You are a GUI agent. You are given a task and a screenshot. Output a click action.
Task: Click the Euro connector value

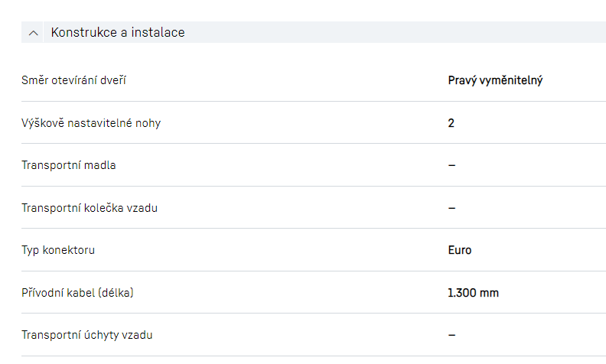[460, 250]
